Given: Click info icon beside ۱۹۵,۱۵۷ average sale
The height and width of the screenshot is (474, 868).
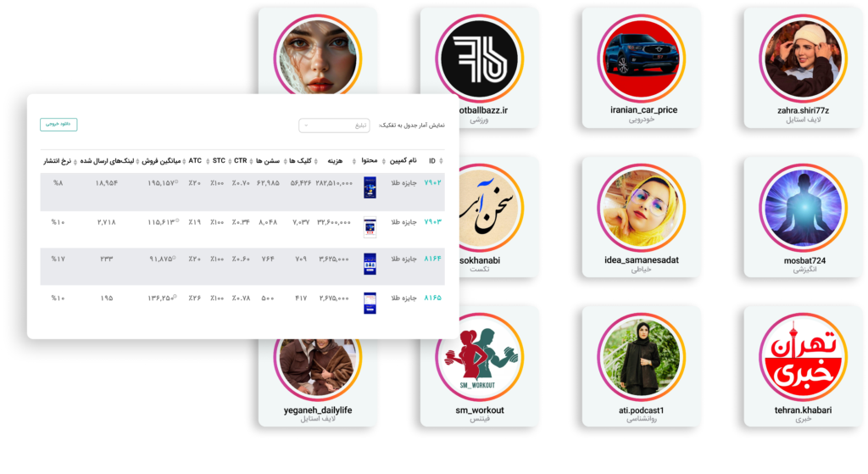Looking at the screenshot, I should point(176,181).
